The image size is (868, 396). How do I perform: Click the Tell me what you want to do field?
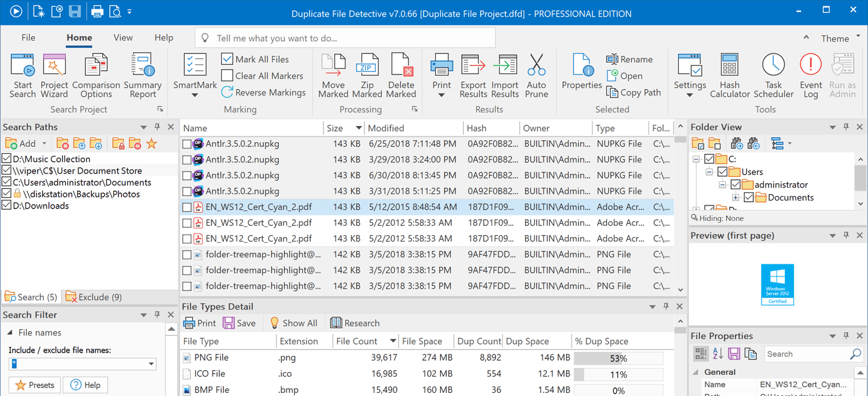coord(345,37)
